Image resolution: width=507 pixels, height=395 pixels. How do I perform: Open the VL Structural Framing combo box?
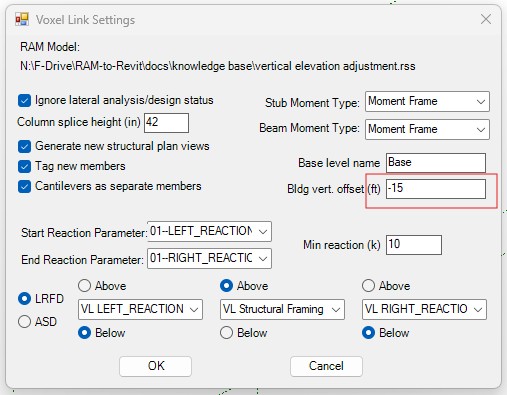(282, 309)
